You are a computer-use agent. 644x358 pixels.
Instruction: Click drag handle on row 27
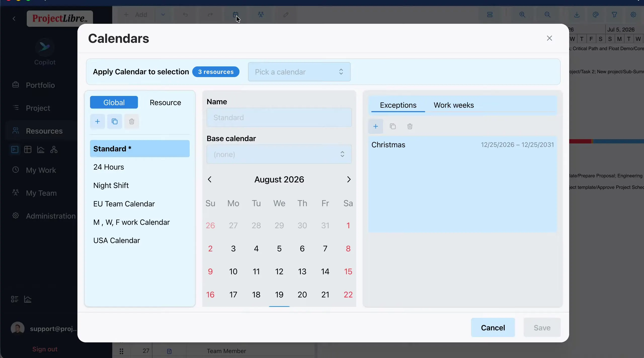click(x=122, y=351)
